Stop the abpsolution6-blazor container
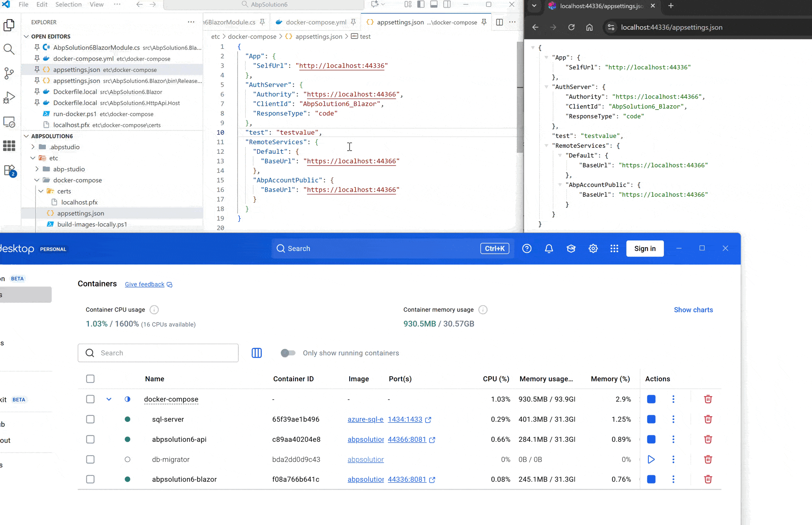812x525 pixels. coord(651,479)
